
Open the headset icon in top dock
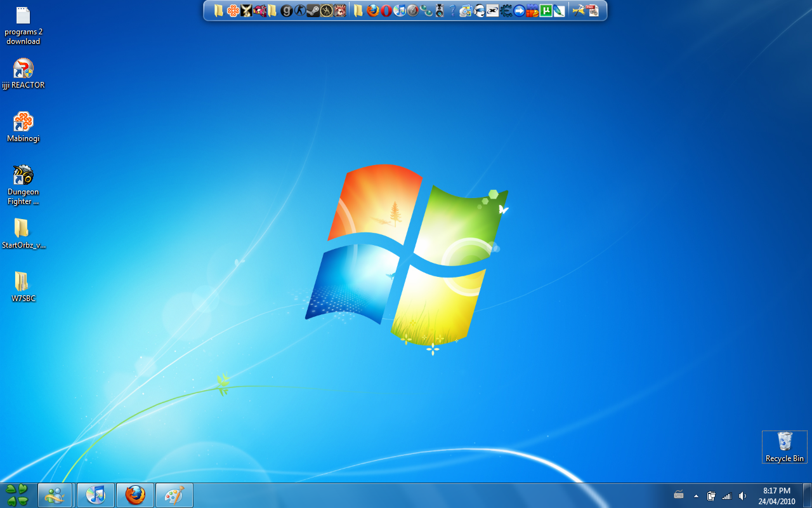click(x=479, y=11)
